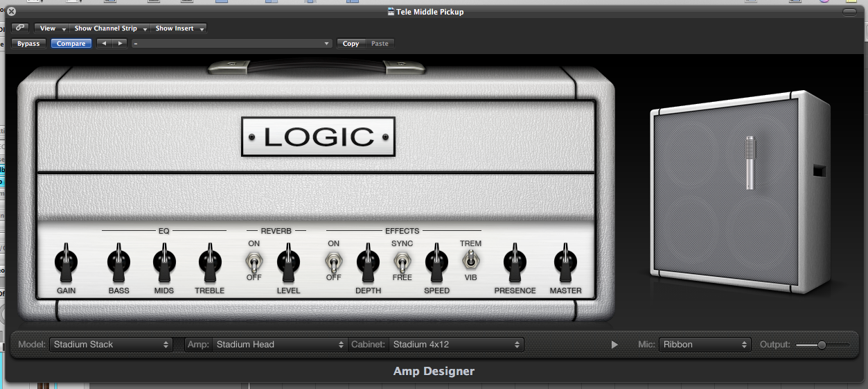Image resolution: width=868 pixels, height=389 pixels.
Task: Click the LOGIC amp logo plate
Action: coord(318,137)
